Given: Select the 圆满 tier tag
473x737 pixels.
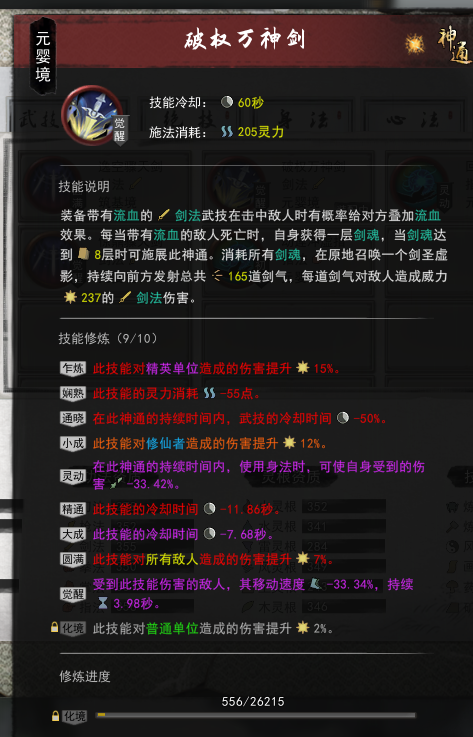Looking at the screenshot, I should click(73, 559).
